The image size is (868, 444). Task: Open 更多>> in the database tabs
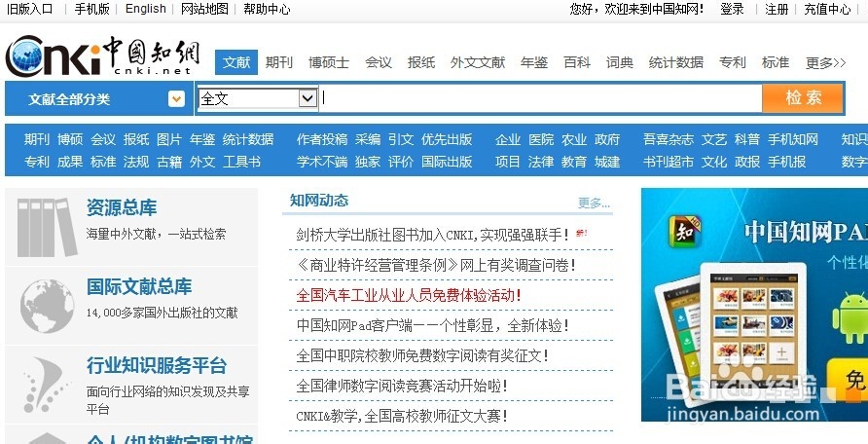[825, 62]
